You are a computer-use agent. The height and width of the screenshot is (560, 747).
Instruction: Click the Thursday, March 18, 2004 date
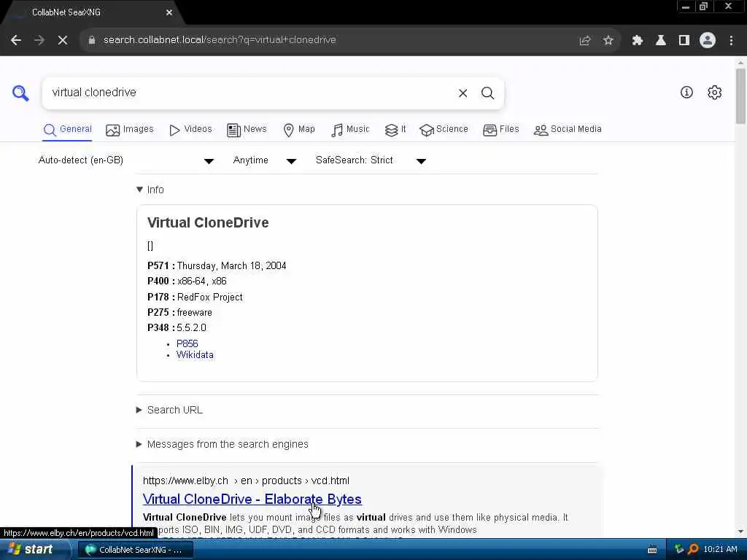pyautogui.click(x=231, y=266)
